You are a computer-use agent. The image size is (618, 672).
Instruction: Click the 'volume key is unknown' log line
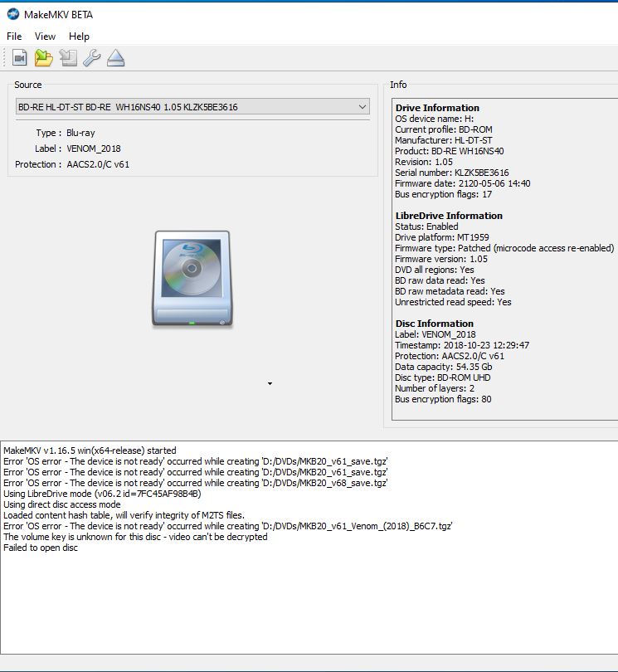tap(135, 537)
